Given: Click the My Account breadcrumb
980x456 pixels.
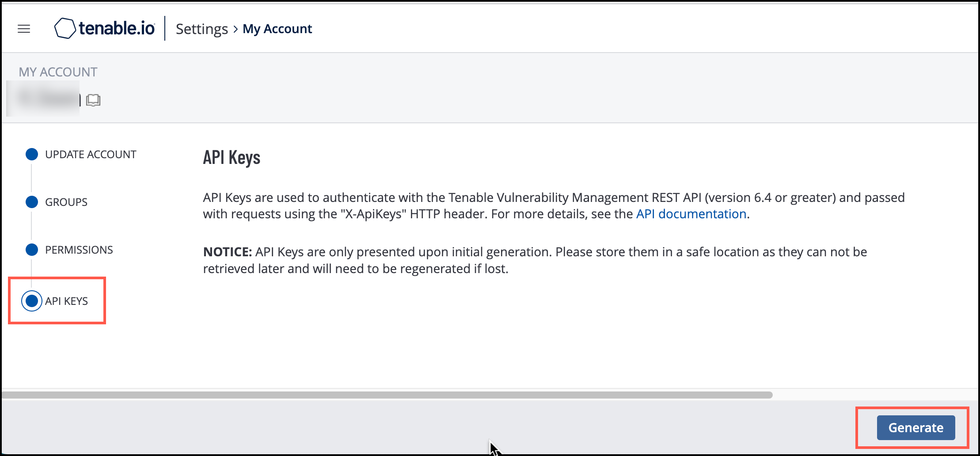Looking at the screenshot, I should click(x=277, y=29).
